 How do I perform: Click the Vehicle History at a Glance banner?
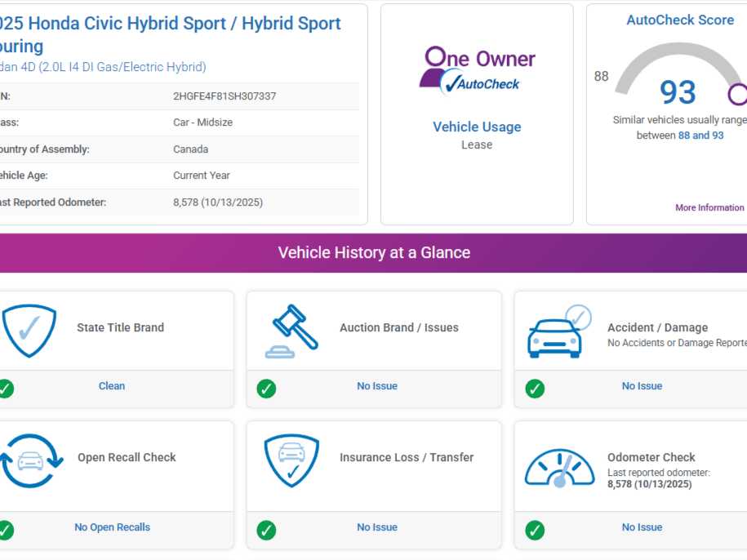click(x=374, y=253)
